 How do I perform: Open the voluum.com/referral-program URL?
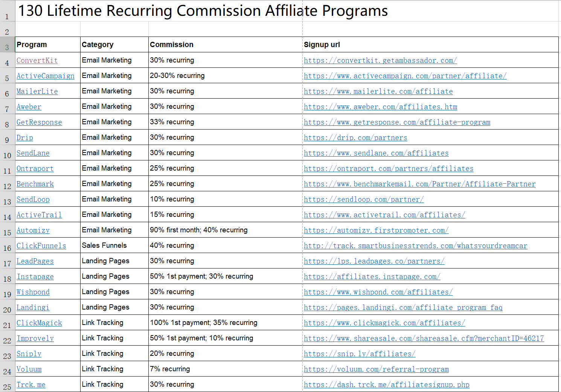click(376, 369)
